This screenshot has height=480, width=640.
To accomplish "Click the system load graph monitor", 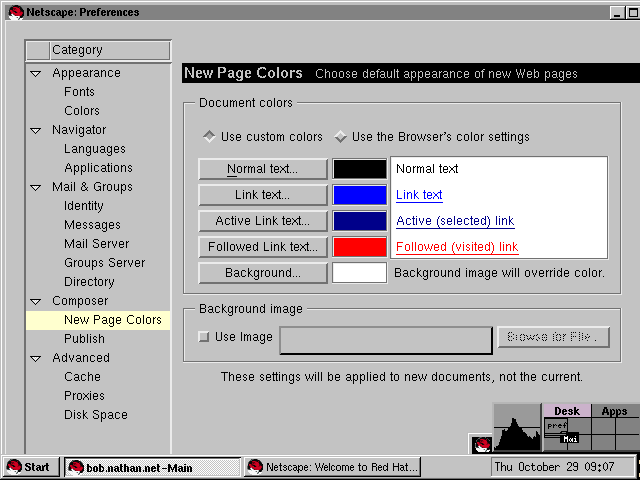I will point(518,430).
